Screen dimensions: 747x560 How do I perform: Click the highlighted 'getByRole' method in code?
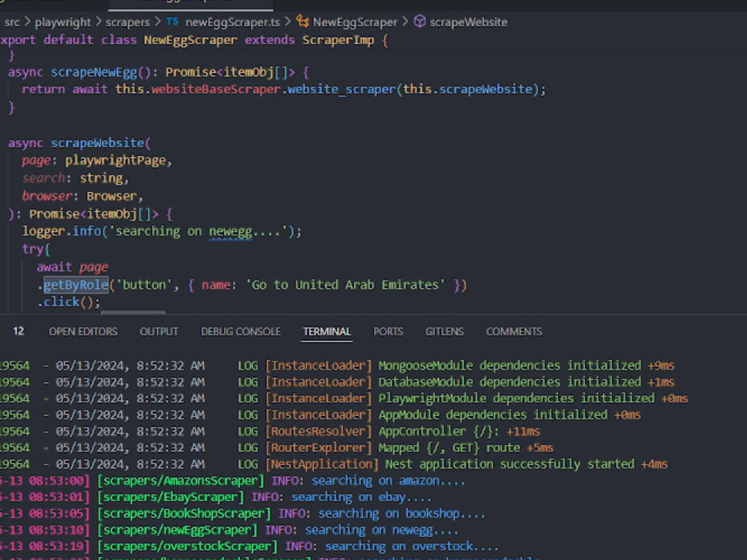pos(75,284)
